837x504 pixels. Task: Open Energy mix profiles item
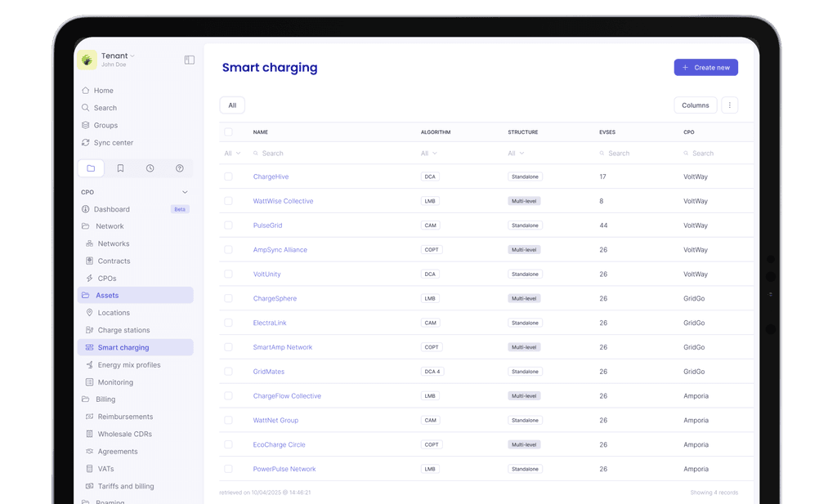click(128, 365)
